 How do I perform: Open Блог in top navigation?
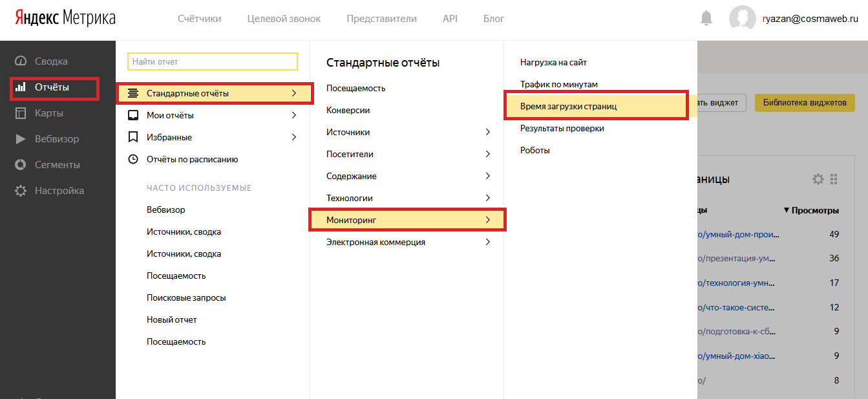tap(494, 19)
